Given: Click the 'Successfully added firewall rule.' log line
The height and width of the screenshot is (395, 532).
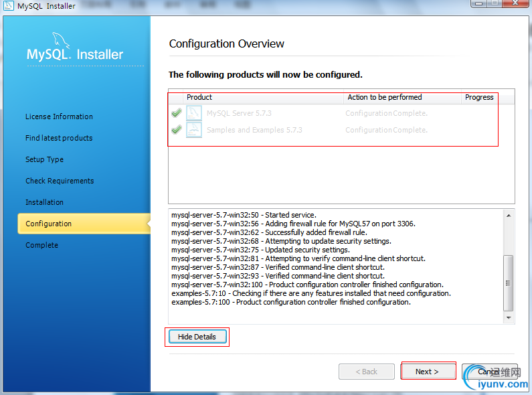Looking at the screenshot, I should click(x=269, y=232).
